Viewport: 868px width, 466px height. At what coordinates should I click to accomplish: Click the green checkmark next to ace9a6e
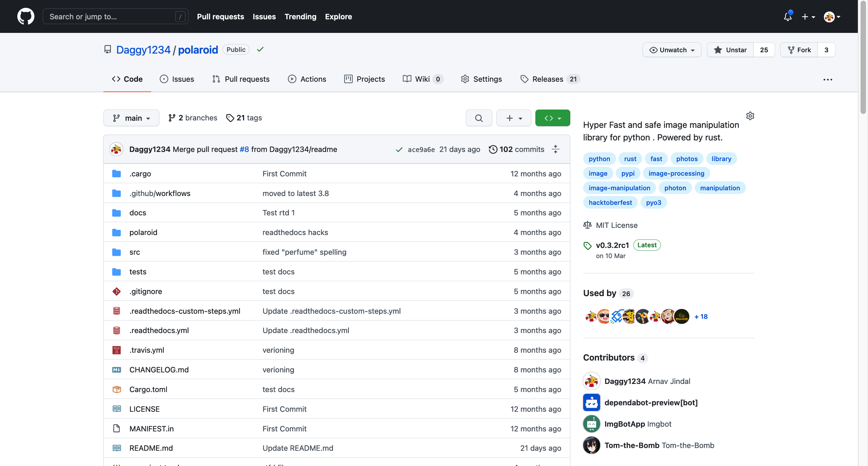399,150
